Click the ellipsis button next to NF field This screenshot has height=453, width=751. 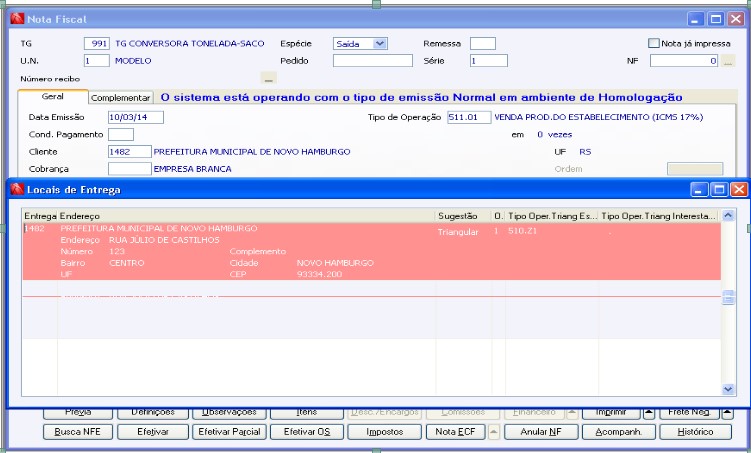click(728, 61)
